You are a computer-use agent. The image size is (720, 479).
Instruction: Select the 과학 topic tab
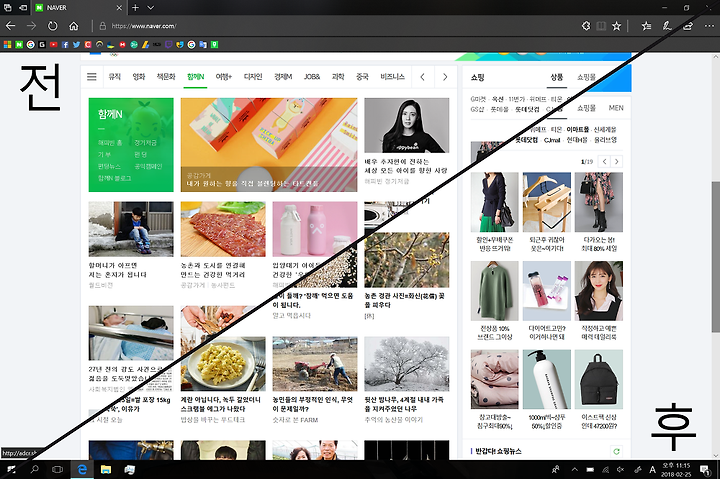[338, 77]
